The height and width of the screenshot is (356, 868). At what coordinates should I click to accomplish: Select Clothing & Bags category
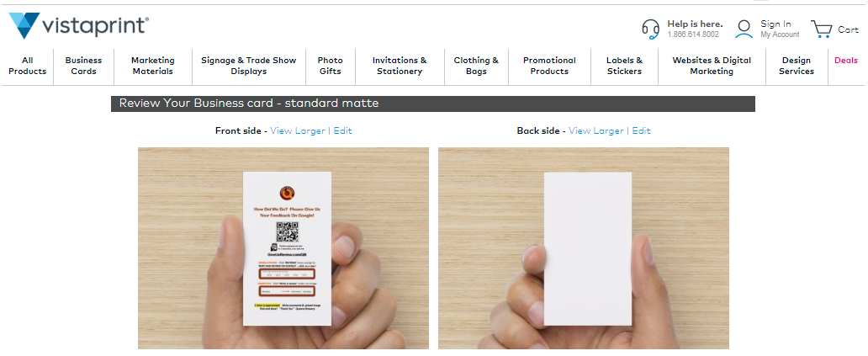pos(476,66)
